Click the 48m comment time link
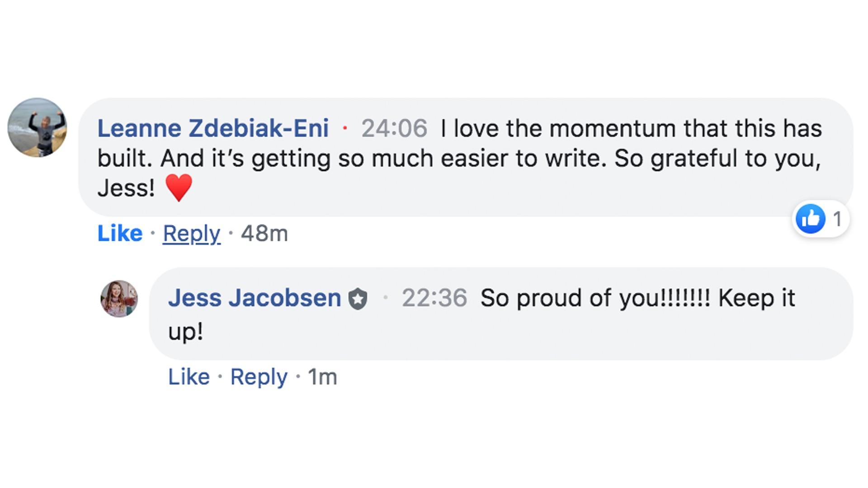868x488 pixels. click(x=264, y=234)
